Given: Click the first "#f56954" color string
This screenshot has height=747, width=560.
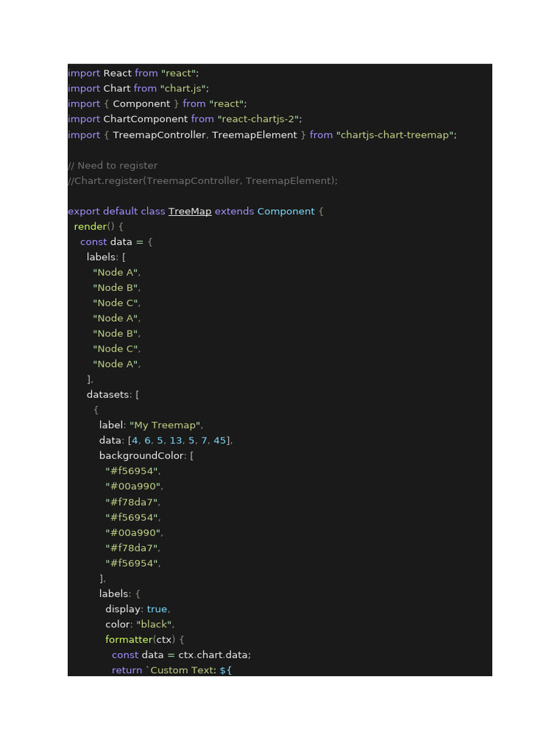Looking at the screenshot, I should (132, 471).
